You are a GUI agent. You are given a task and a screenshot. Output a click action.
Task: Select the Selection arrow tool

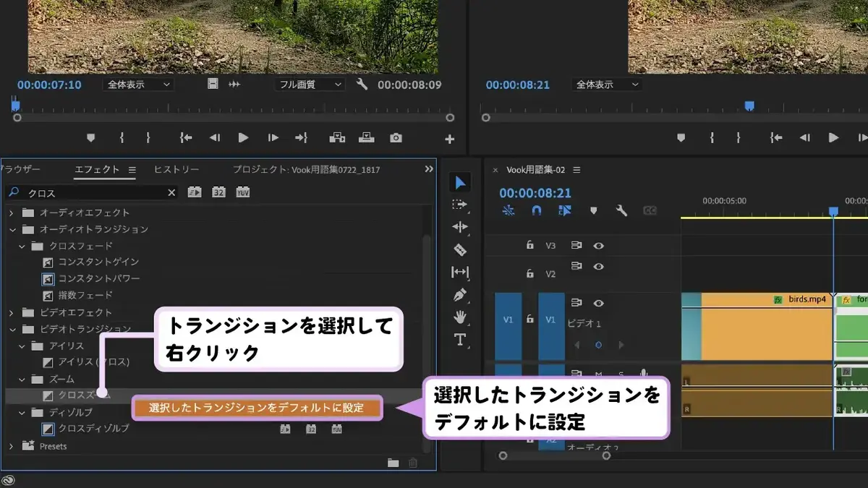pos(460,182)
